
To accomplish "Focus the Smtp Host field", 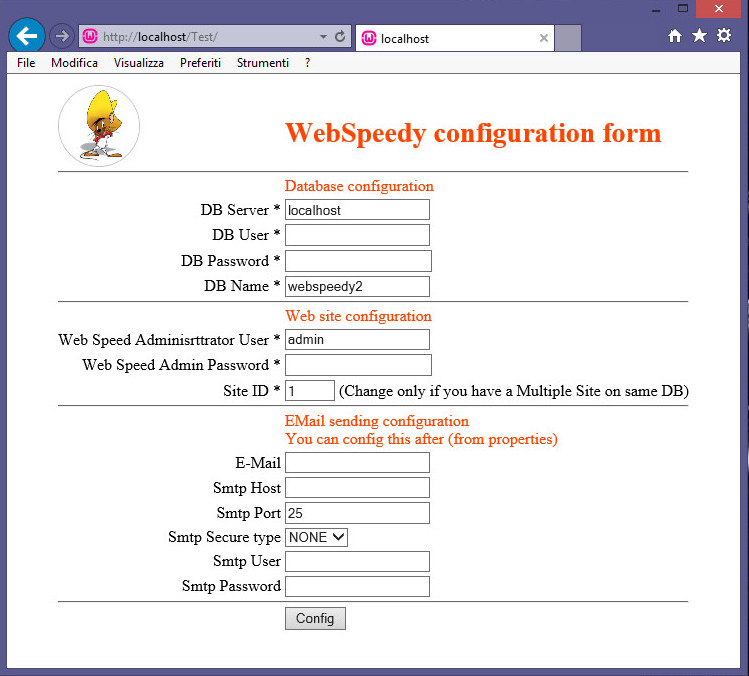I will pyautogui.click(x=357, y=488).
